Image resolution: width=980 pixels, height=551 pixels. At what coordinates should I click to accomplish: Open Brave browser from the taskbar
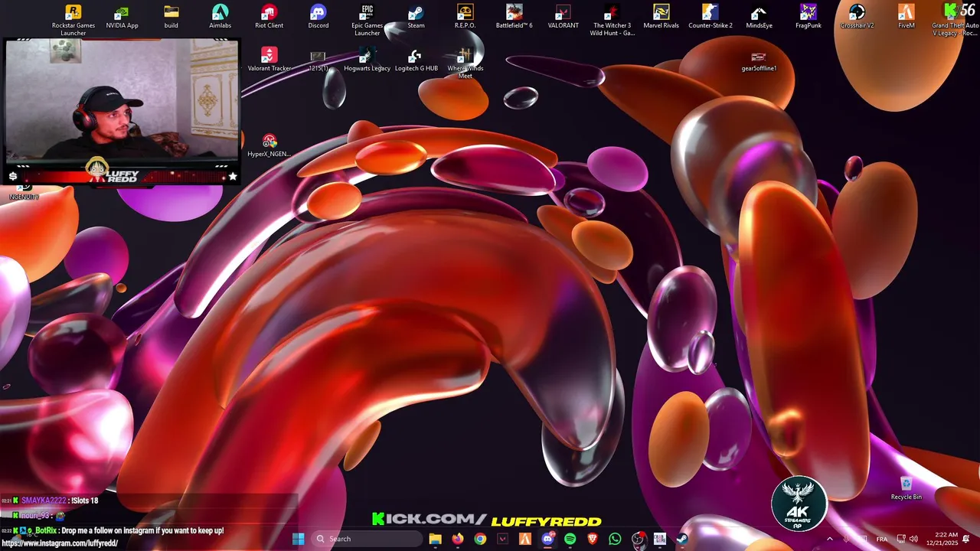(x=593, y=539)
